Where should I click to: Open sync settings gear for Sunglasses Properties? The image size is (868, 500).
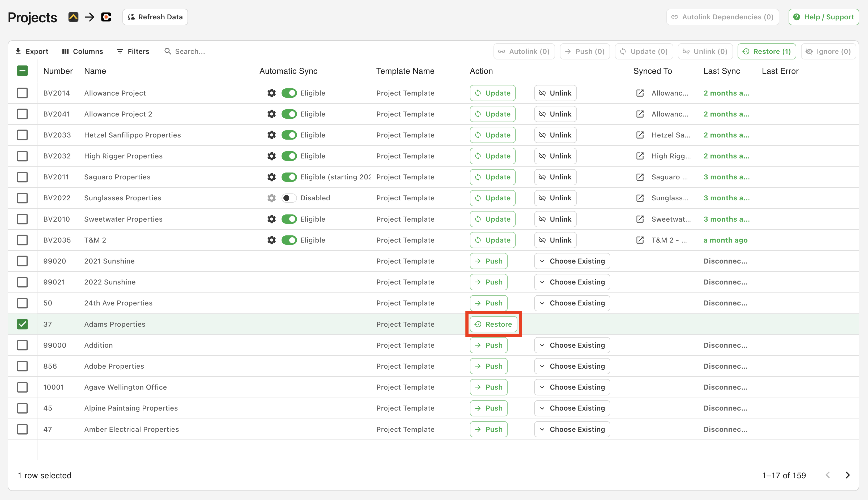(x=271, y=198)
